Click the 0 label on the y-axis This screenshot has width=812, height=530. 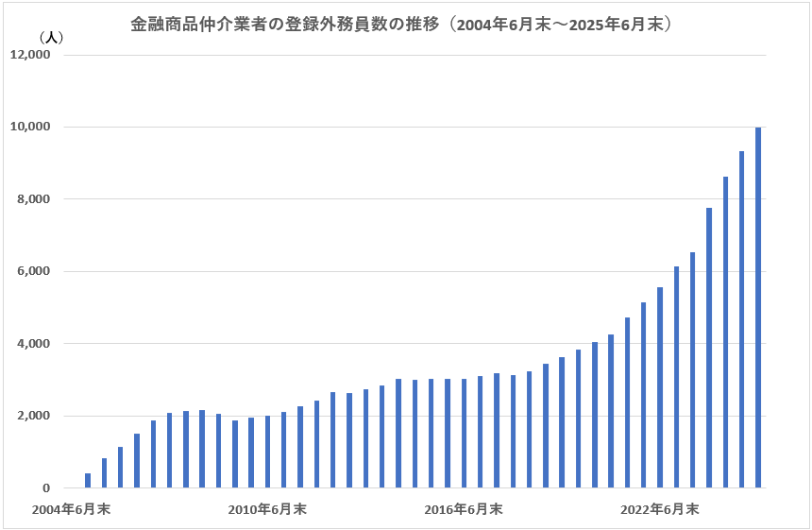pos(45,488)
